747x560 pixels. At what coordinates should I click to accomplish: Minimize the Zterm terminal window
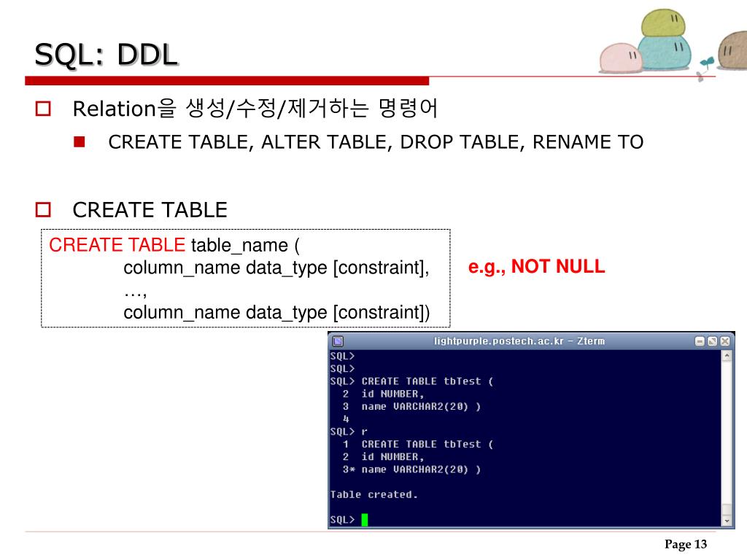click(x=700, y=341)
